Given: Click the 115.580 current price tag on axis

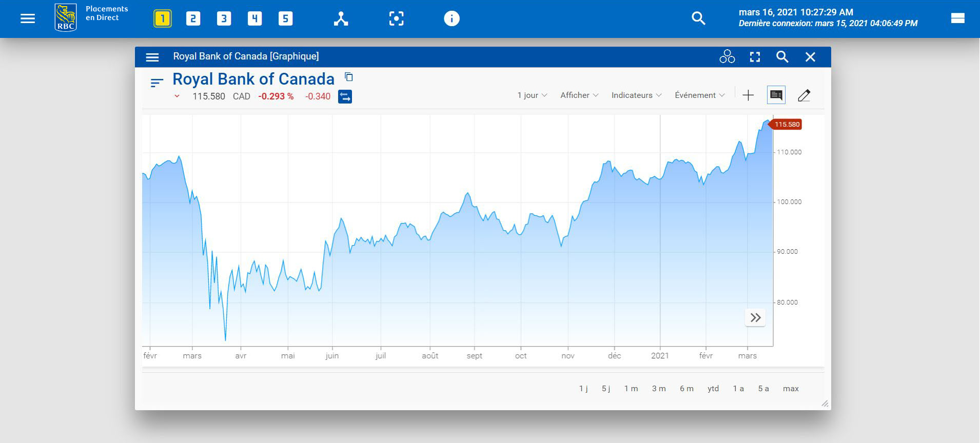Looking at the screenshot, I should click(x=786, y=125).
